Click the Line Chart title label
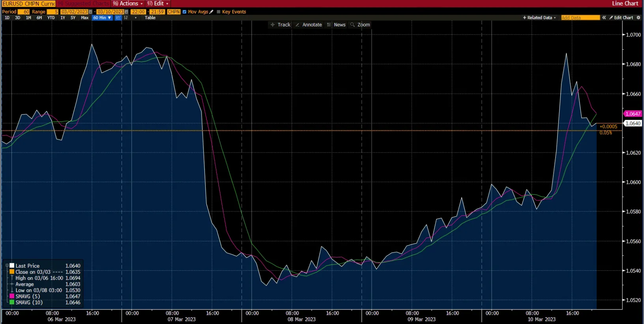The height and width of the screenshot is (324, 644). (625, 4)
